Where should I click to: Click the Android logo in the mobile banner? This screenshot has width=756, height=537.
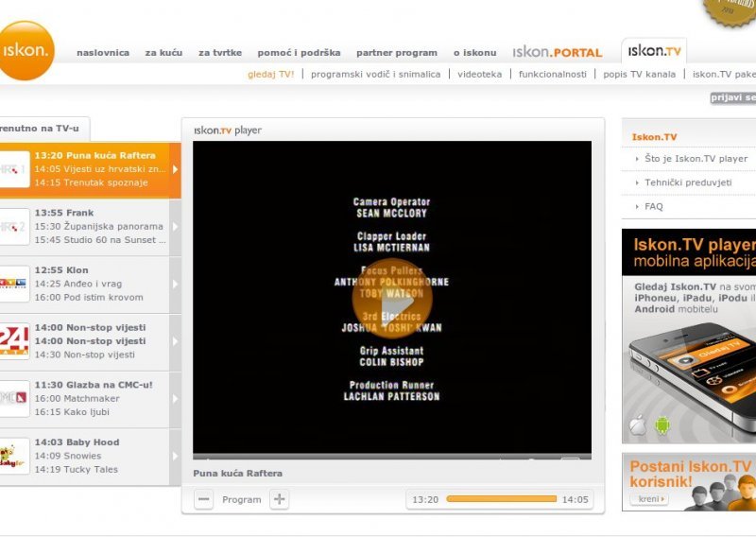tap(662, 425)
